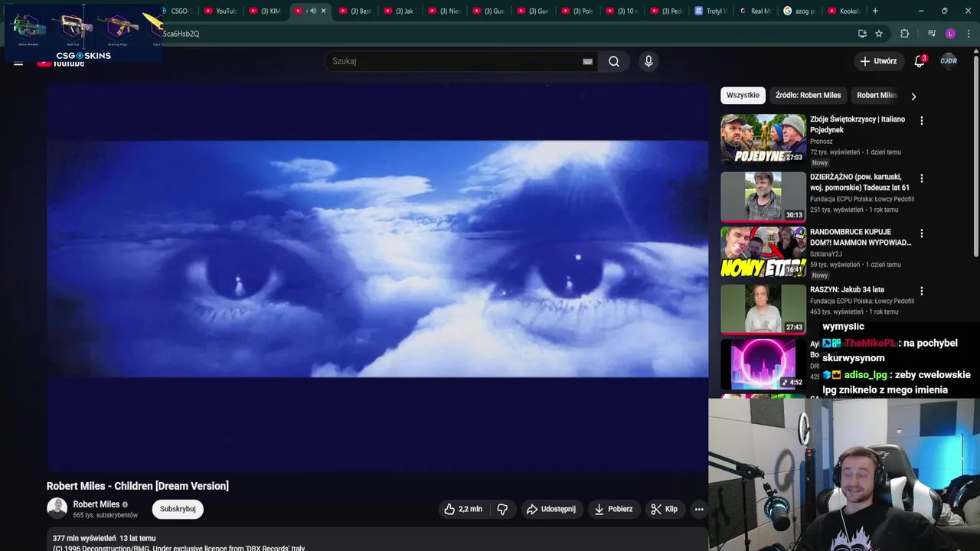
Task: Select the Źródło: Robert Miles chip
Action: tap(808, 96)
